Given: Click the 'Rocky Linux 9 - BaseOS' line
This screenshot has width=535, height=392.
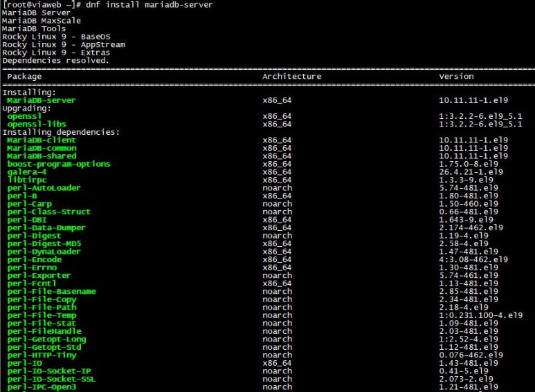Looking at the screenshot, I should point(56,37).
